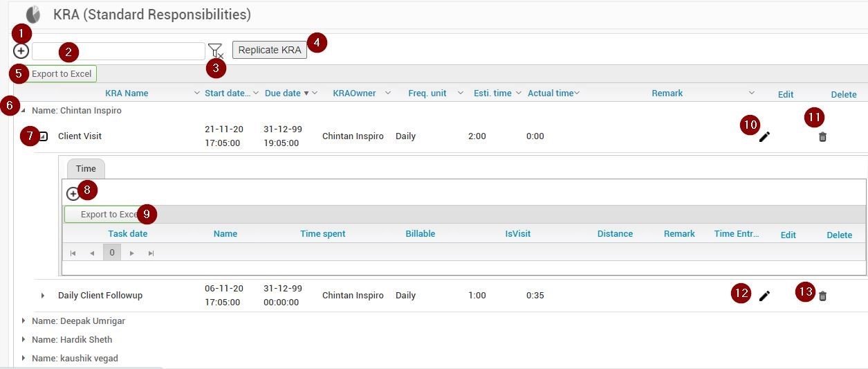
Task: Click the add new KRA plus icon
Action: [21, 51]
